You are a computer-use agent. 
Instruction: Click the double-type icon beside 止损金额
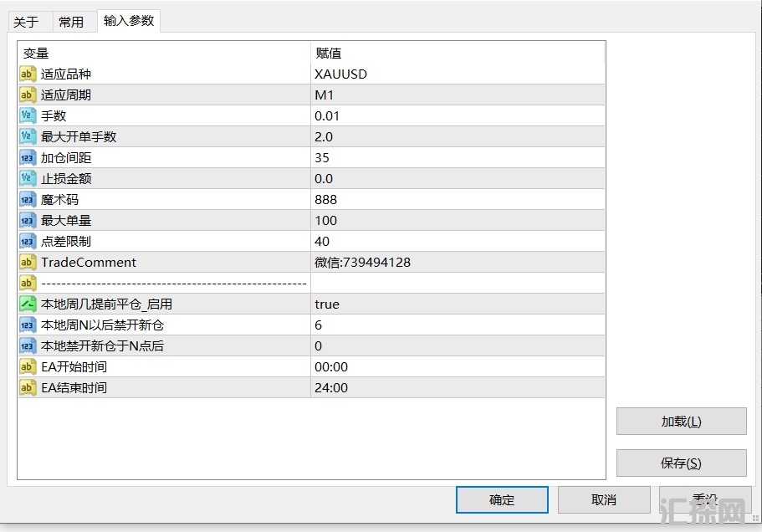coord(28,178)
